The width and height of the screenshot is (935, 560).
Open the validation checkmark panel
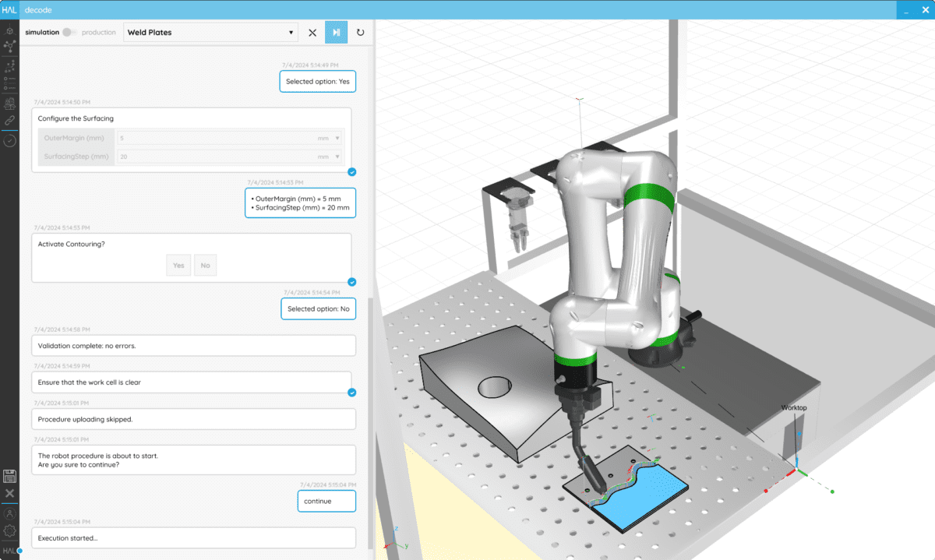point(9,140)
